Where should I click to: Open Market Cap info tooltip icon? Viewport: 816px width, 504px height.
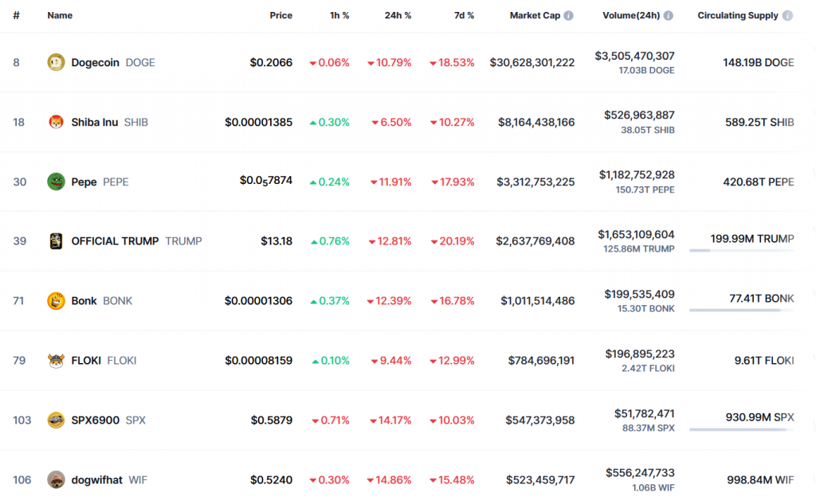[568, 16]
